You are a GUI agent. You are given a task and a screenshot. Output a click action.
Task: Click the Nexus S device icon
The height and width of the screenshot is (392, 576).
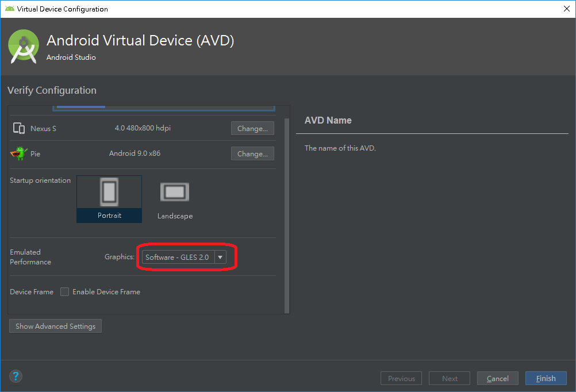pyautogui.click(x=19, y=128)
